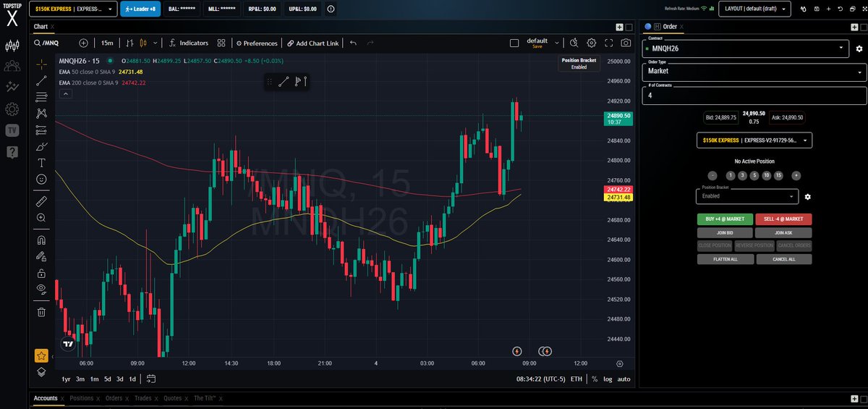Open the favorites star toolbar

[x=41, y=356]
